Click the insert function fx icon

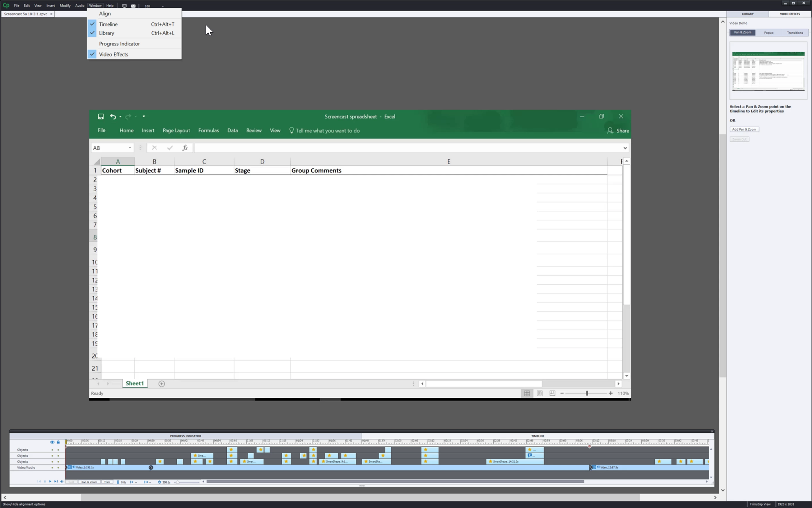point(185,148)
